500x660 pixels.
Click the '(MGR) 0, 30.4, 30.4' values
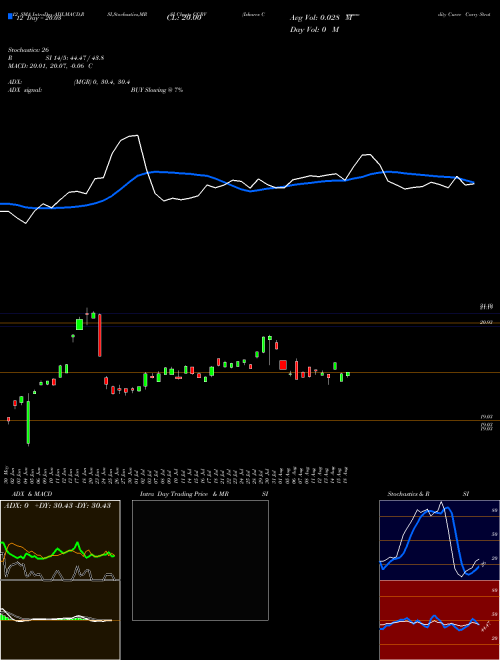pos(102,82)
